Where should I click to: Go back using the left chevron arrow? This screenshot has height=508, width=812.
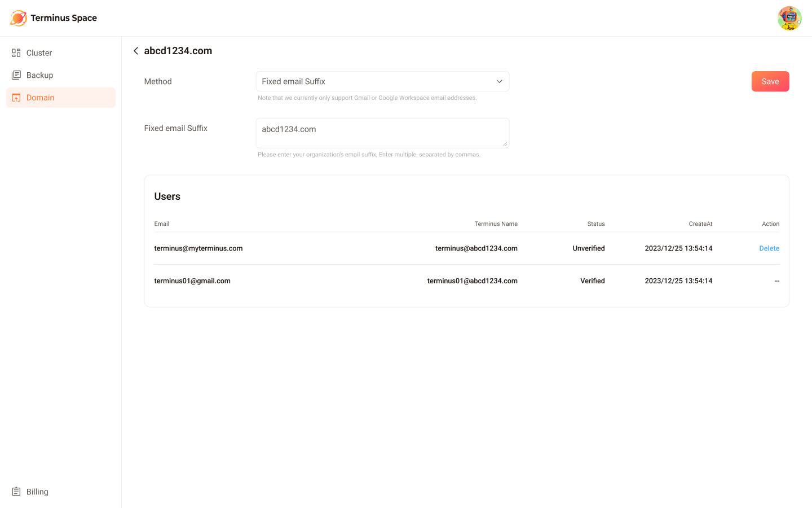point(136,51)
